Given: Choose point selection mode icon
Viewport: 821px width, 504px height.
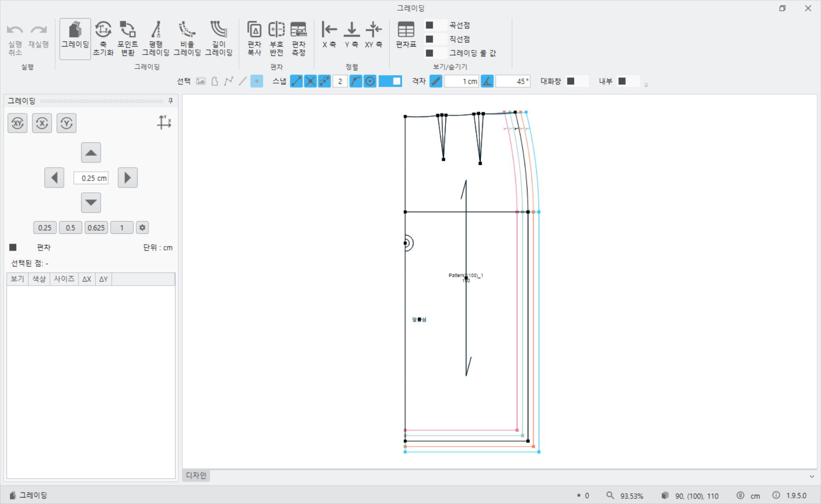Looking at the screenshot, I should pyautogui.click(x=257, y=81).
